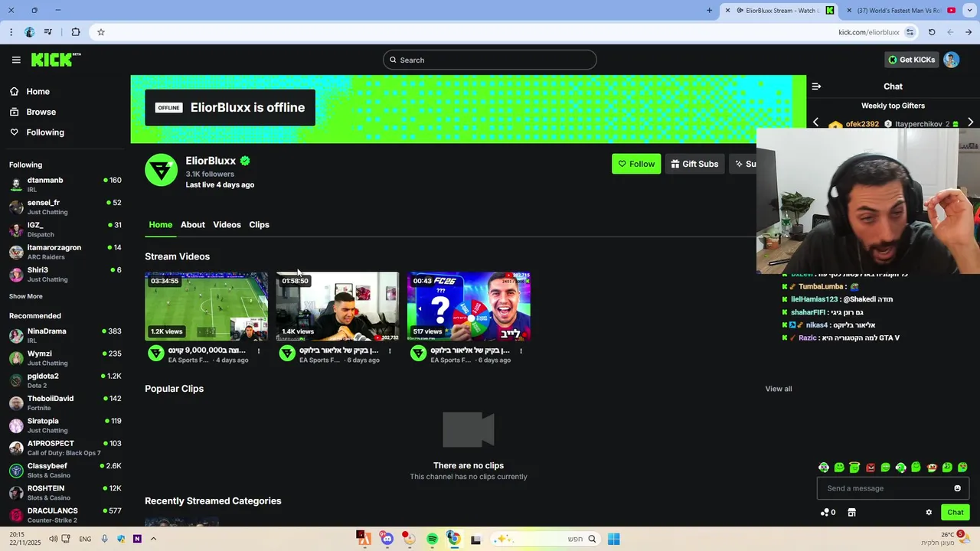Insert the halo emote
Viewport: 980px width, 551px height.
click(854, 467)
